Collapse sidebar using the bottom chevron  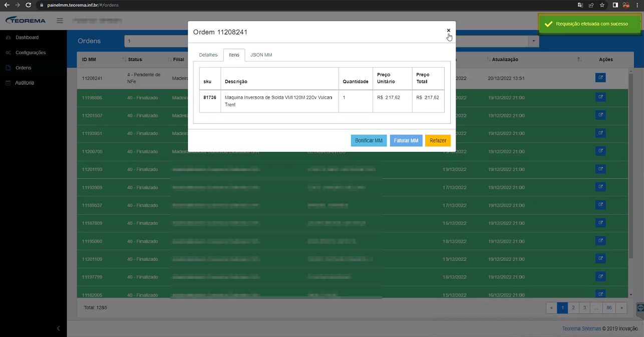[58, 328]
